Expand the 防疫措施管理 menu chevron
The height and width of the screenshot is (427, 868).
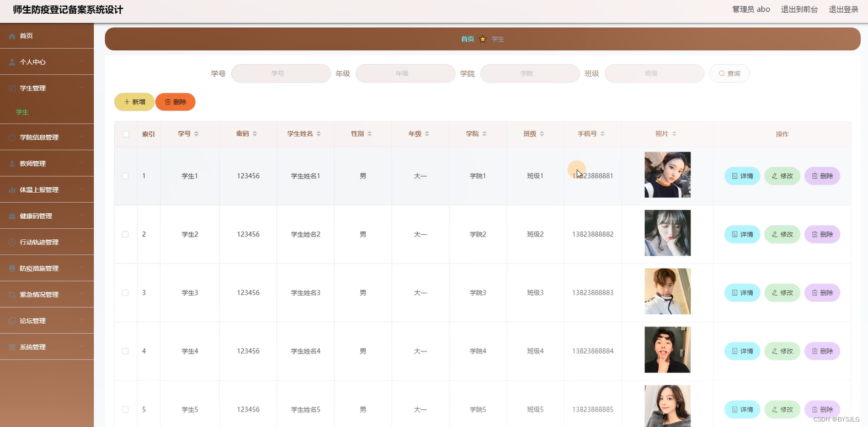pyautogui.click(x=82, y=268)
